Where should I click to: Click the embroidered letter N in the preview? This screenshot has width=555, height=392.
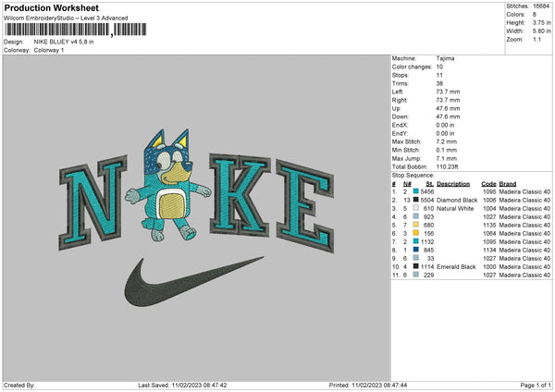(92, 202)
